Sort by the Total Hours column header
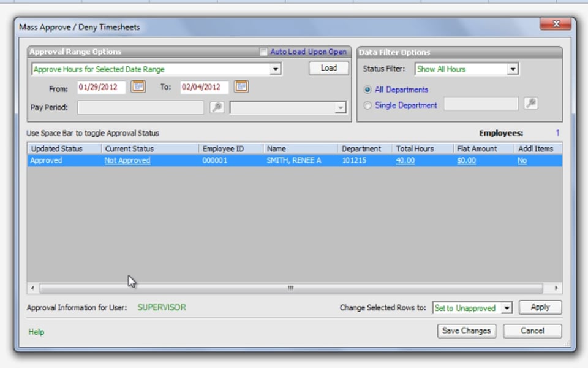This screenshot has height=368, width=588. tap(423, 148)
